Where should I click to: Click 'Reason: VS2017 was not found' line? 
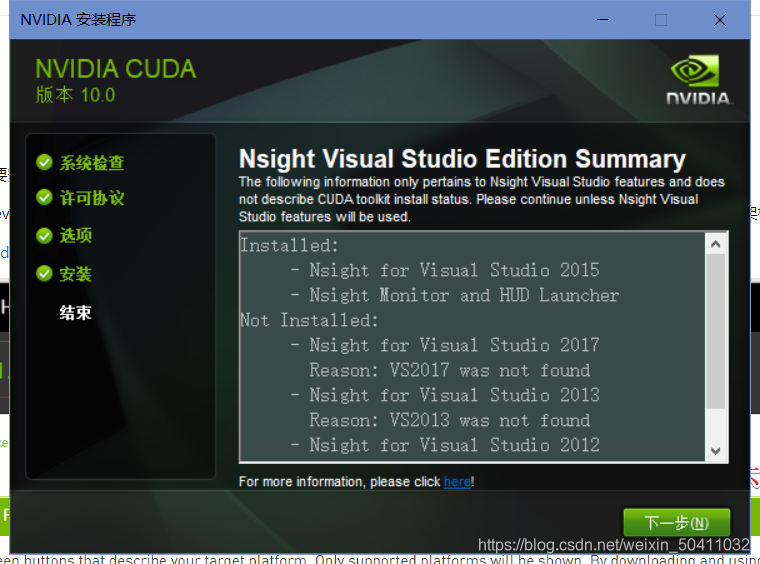click(x=450, y=370)
